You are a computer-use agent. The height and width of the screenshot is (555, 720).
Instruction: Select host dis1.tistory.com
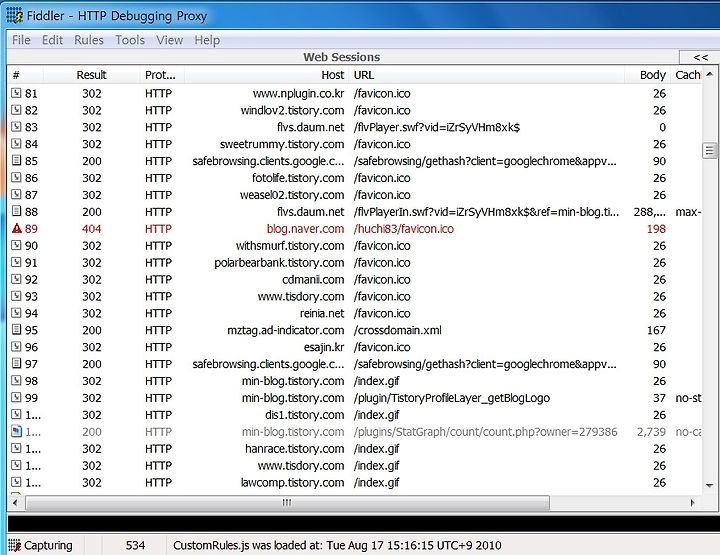pos(304,415)
